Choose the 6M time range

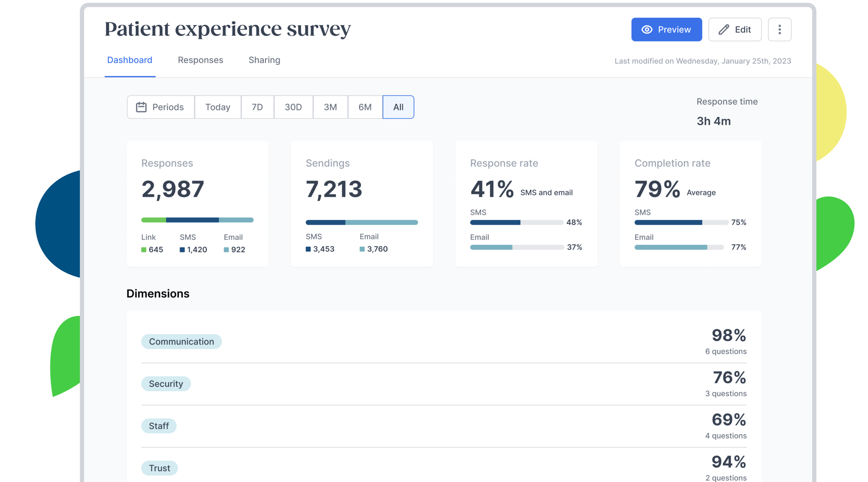[x=365, y=107]
